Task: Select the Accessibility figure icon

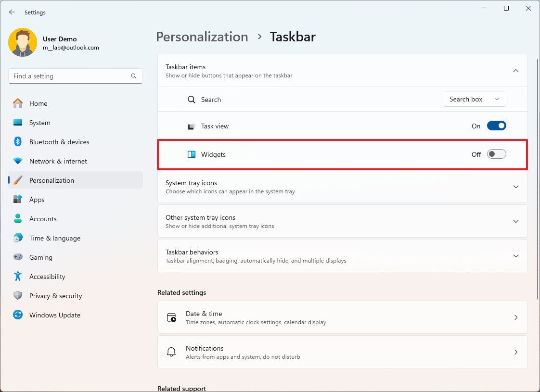Action: pos(18,277)
